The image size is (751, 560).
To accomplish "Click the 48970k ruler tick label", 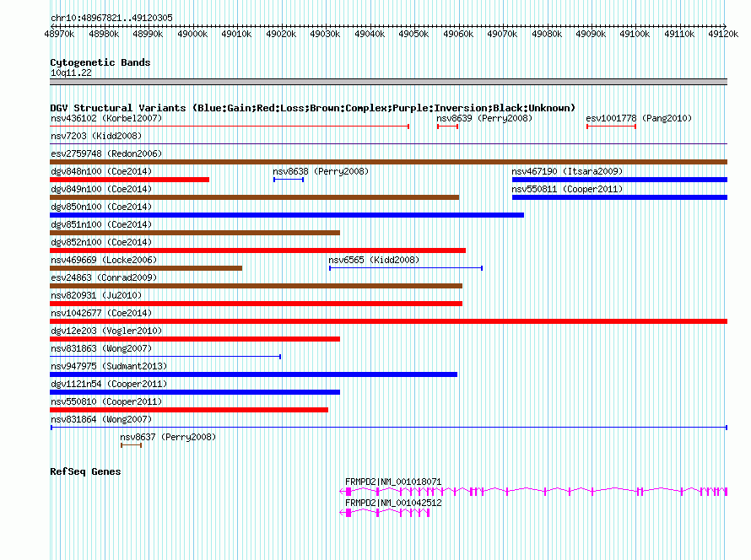I will 59,34.
